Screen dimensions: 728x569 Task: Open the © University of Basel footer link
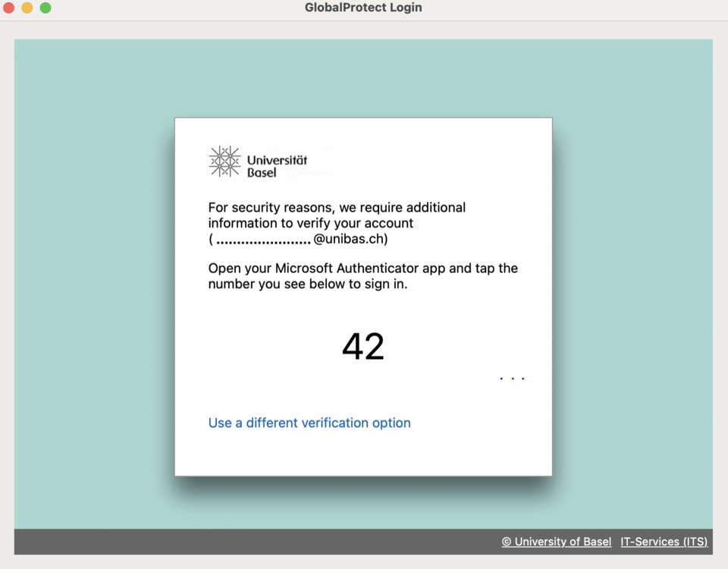(556, 542)
